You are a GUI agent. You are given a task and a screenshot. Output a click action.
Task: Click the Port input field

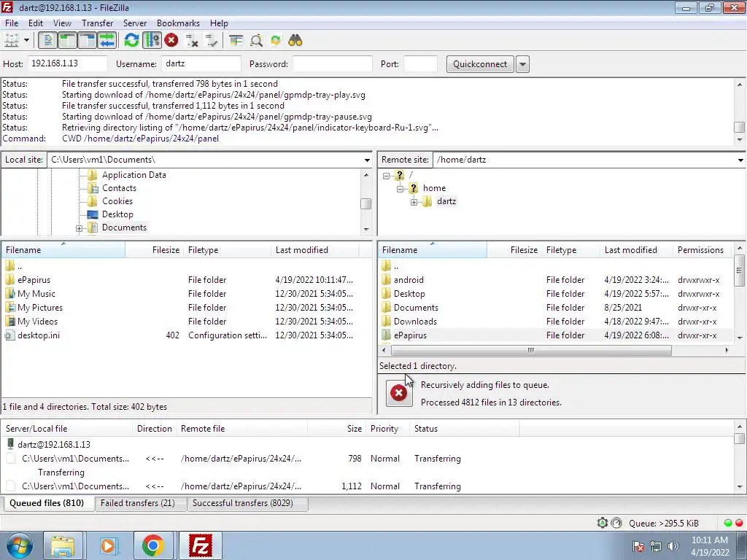coord(420,64)
